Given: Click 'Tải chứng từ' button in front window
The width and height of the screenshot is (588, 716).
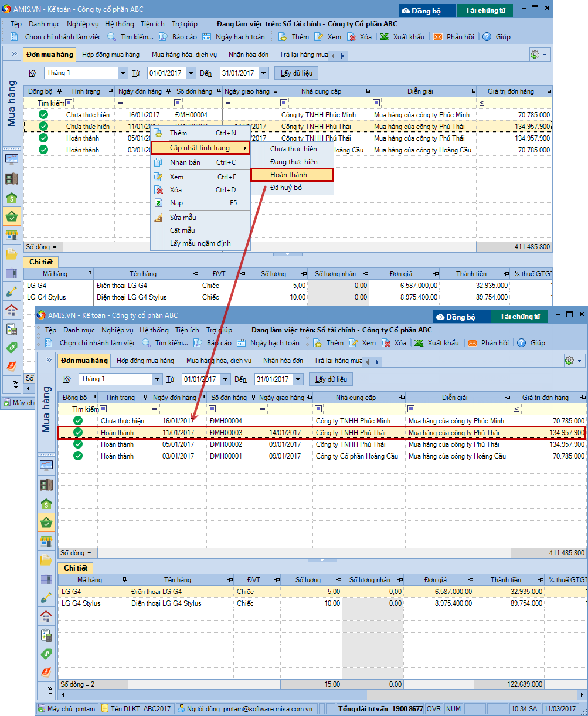Looking at the screenshot, I should coord(519,317).
